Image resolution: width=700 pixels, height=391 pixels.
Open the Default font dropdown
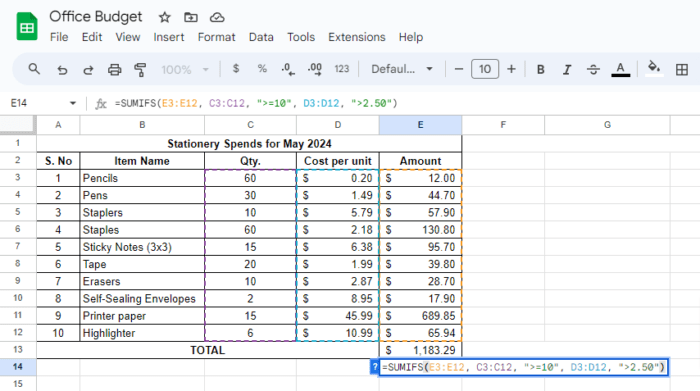[402, 69]
